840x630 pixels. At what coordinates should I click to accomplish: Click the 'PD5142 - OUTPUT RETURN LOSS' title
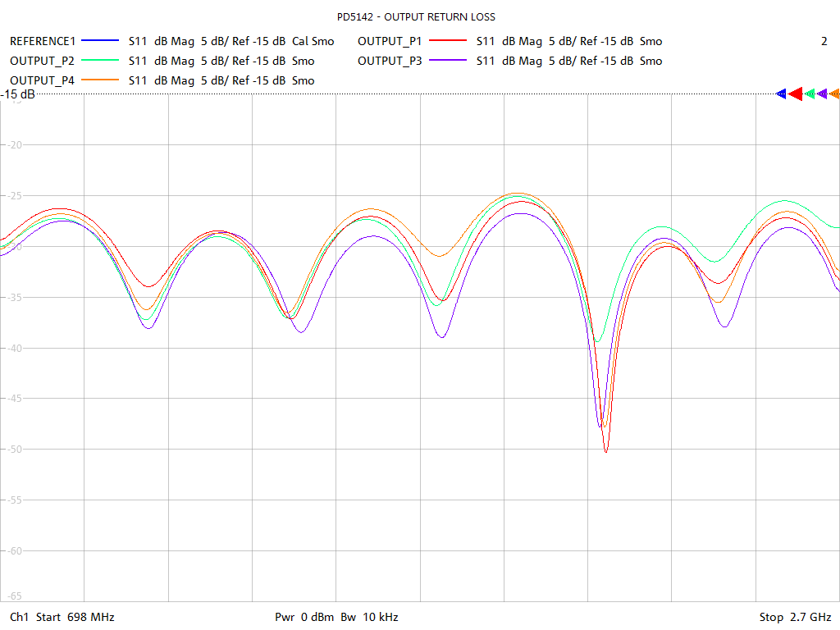[416, 17]
